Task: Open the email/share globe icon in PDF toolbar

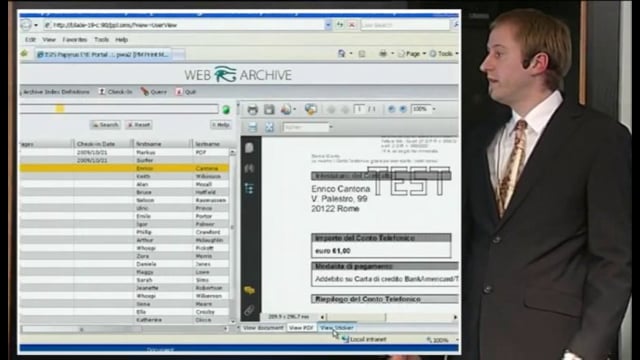Action: click(286, 109)
